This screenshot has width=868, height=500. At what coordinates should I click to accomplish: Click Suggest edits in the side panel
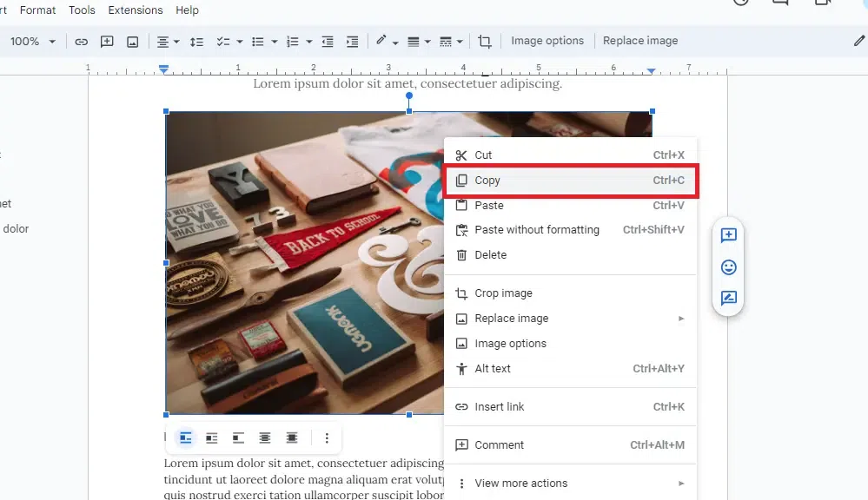tap(728, 298)
